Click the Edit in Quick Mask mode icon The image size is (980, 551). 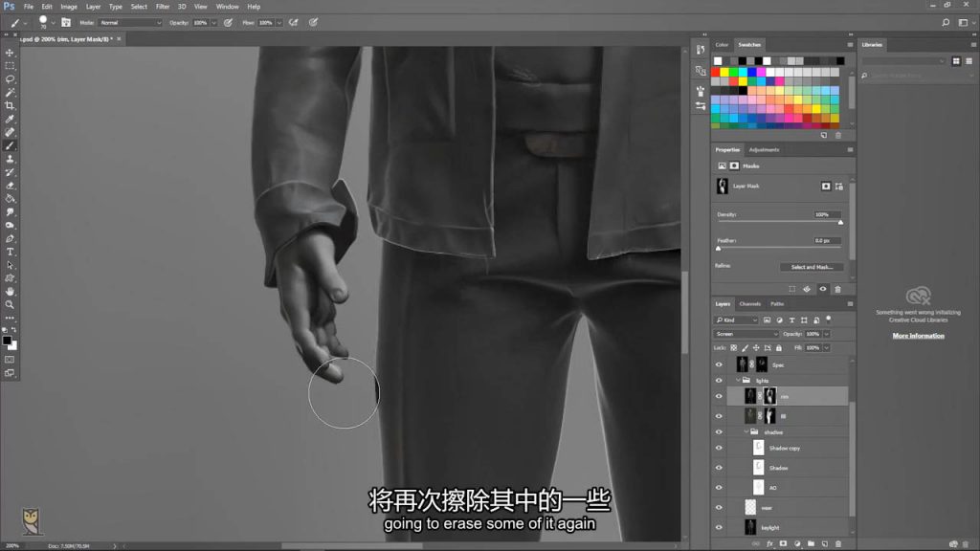[10, 360]
